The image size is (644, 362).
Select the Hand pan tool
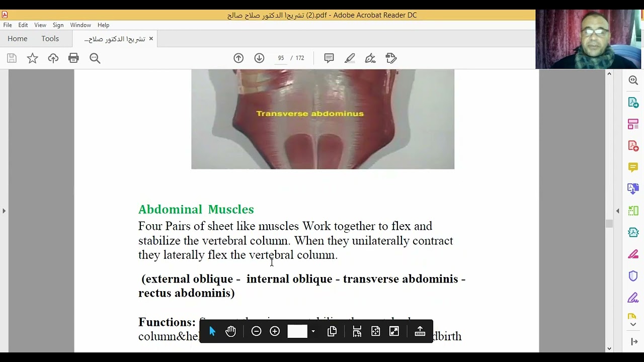tap(230, 331)
